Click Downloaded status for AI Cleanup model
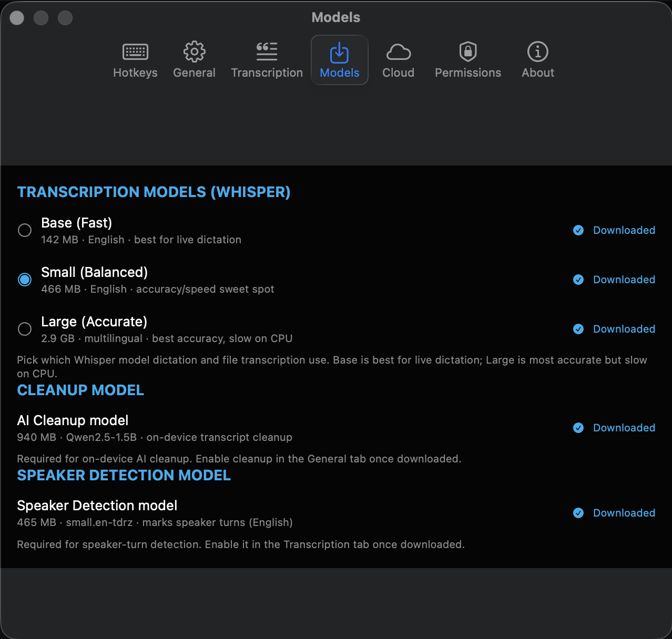Screen dimensions: 672x639 (x=624, y=428)
